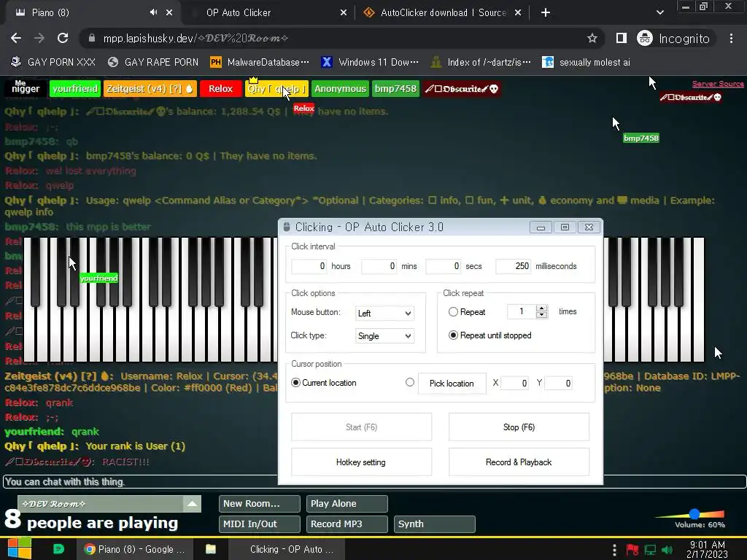Open MIDI In/Out settings

click(260, 524)
